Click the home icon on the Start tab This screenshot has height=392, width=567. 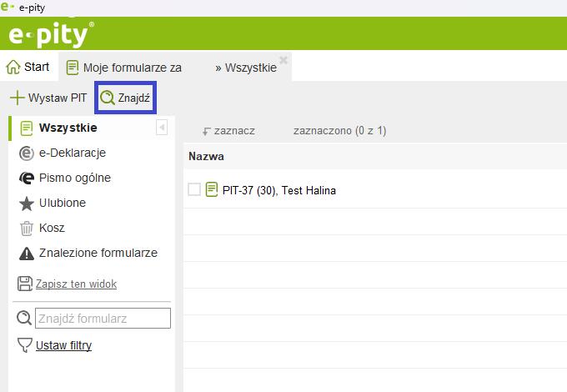point(13,67)
